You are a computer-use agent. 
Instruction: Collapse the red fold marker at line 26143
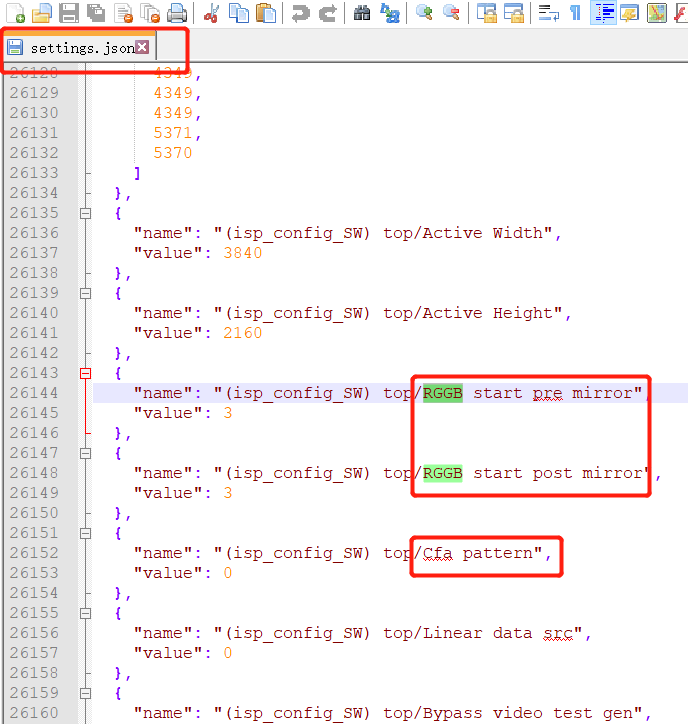tap(85, 373)
